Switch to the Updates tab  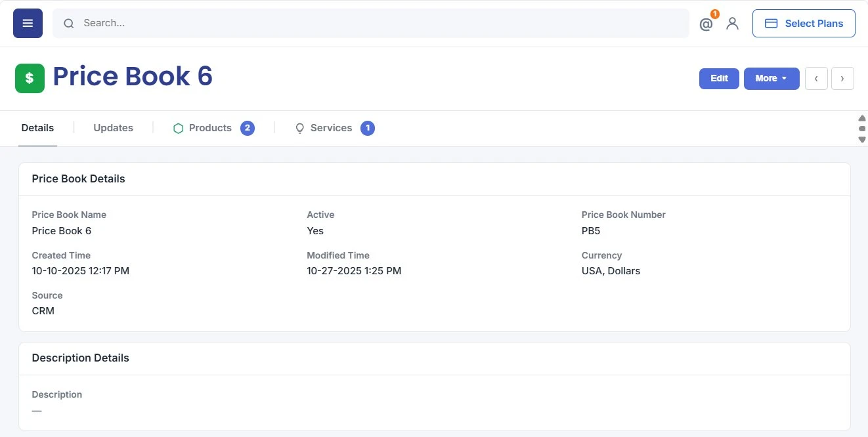[x=113, y=128]
